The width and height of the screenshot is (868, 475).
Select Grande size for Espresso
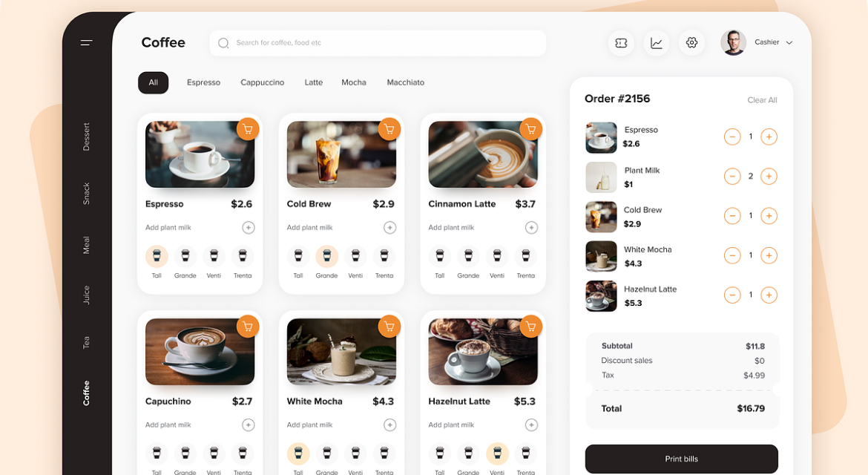(x=185, y=256)
